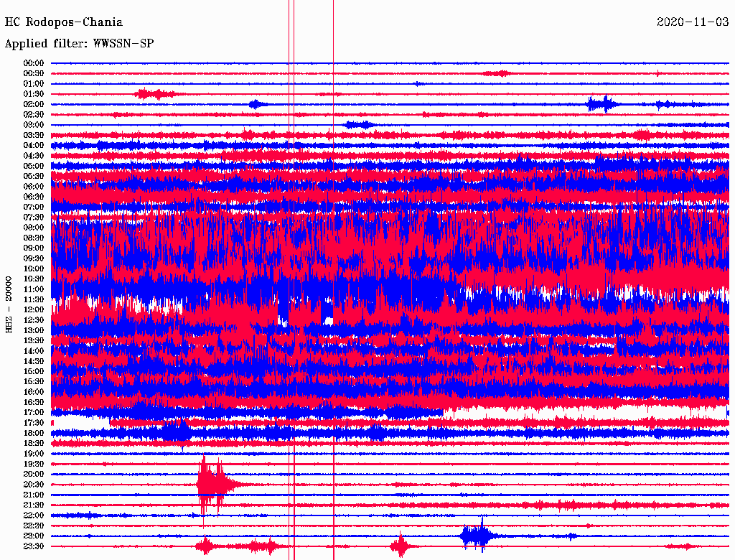This screenshot has height=560, width=735.
Task: Click the Applied filter: WWSSN-SP text
Action: [x=79, y=44]
